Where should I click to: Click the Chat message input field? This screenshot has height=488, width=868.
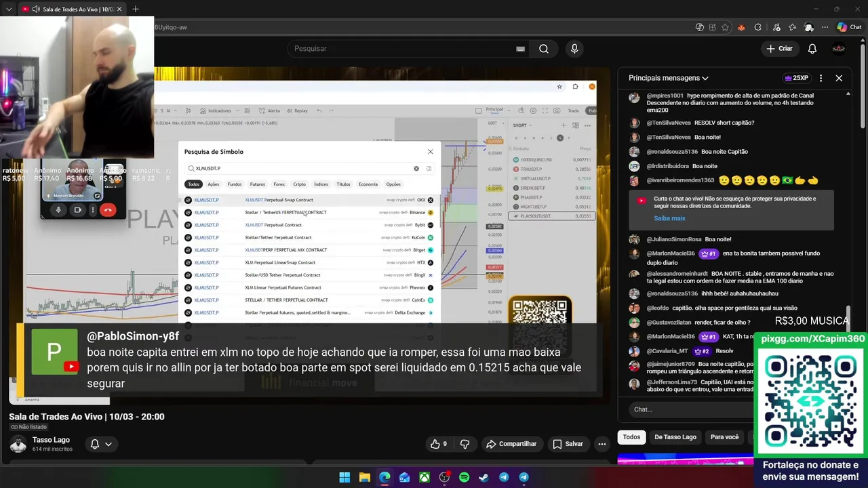tap(692, 409)
